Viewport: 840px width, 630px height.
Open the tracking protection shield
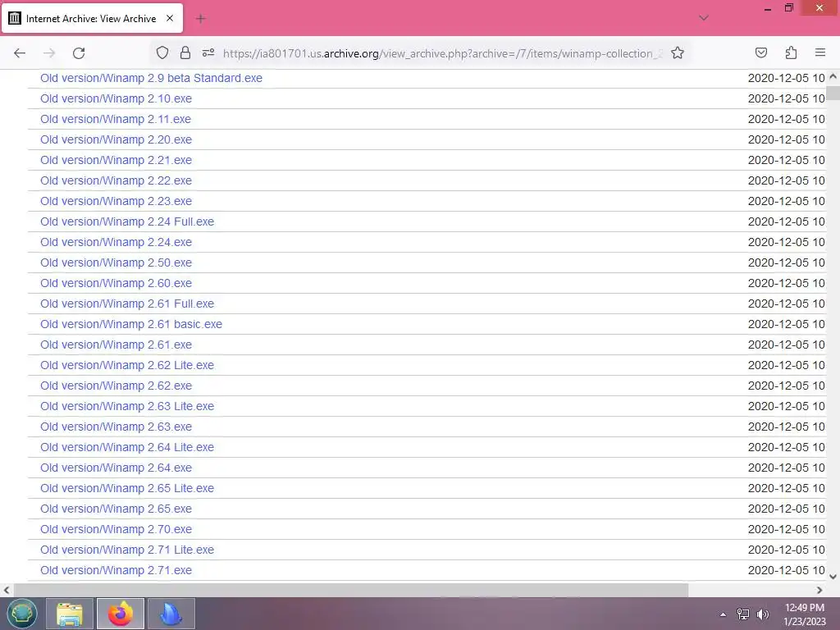[x=162, y=52]
